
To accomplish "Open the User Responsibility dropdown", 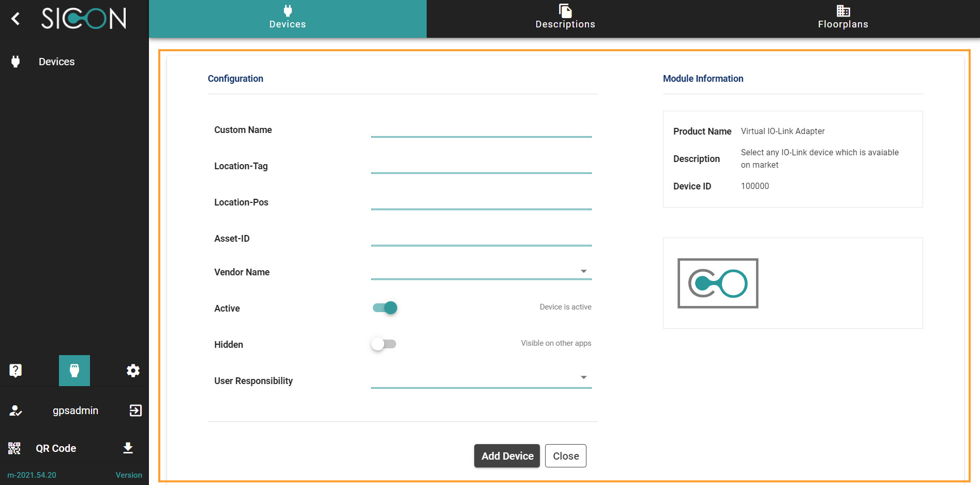I will point(481,378).
